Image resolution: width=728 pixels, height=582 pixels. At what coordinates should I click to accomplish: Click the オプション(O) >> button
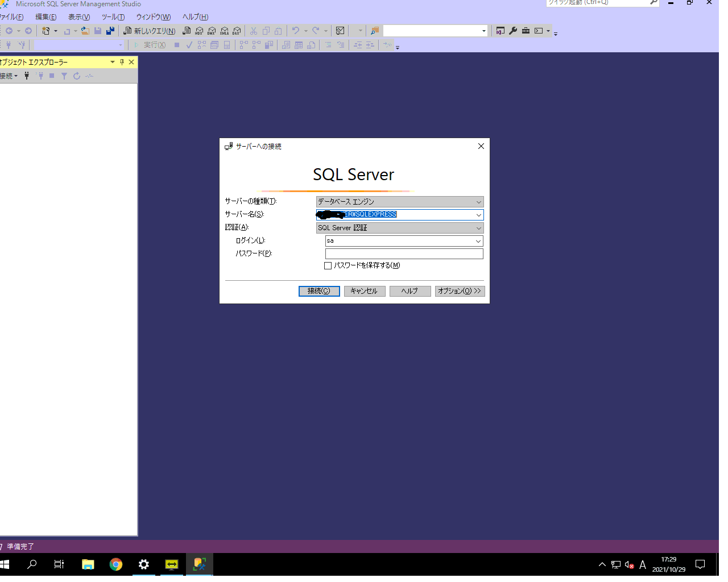point(460,291)
